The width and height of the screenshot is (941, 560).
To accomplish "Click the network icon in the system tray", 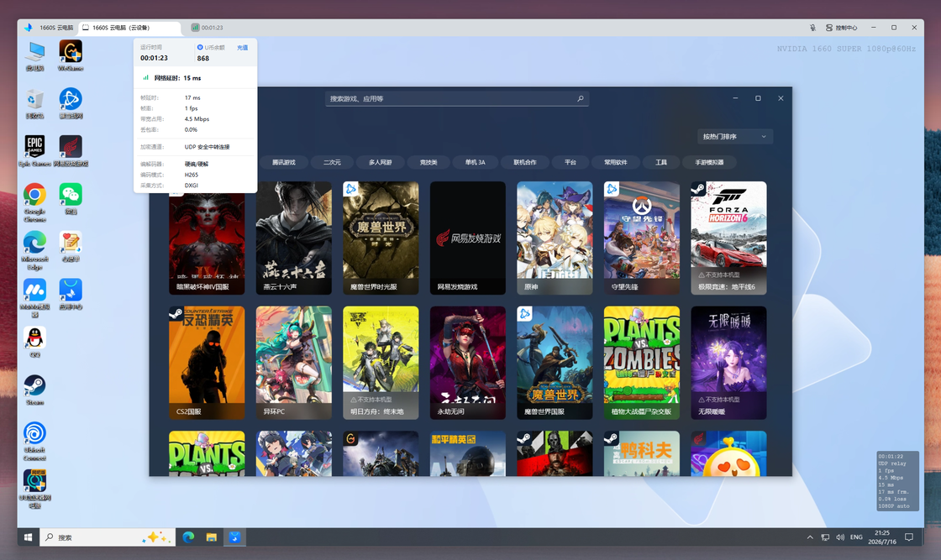I will pos(825,537).
